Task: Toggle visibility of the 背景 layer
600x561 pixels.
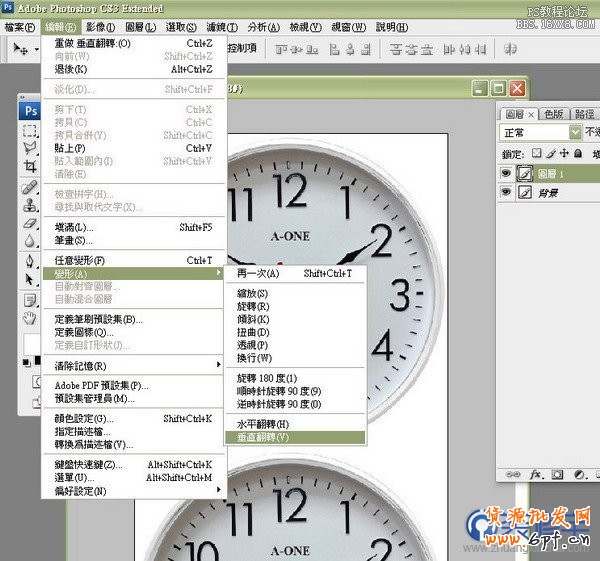Action: point(508,192)
